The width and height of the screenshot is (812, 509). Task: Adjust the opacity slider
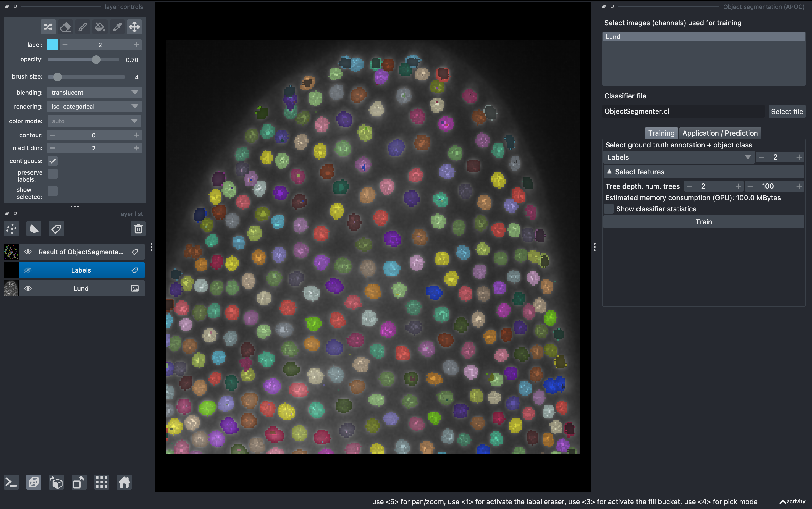coord(96,60)
